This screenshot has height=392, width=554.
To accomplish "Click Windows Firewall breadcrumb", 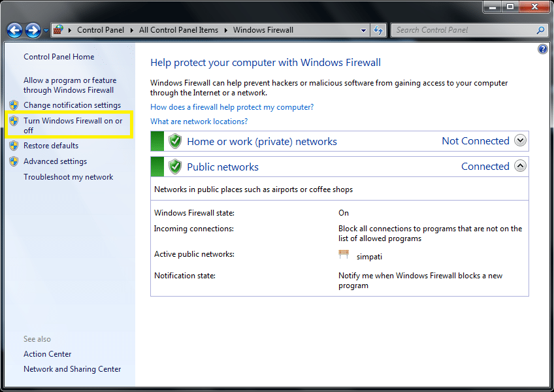I will pyautogui.click(x=263, y=30).
